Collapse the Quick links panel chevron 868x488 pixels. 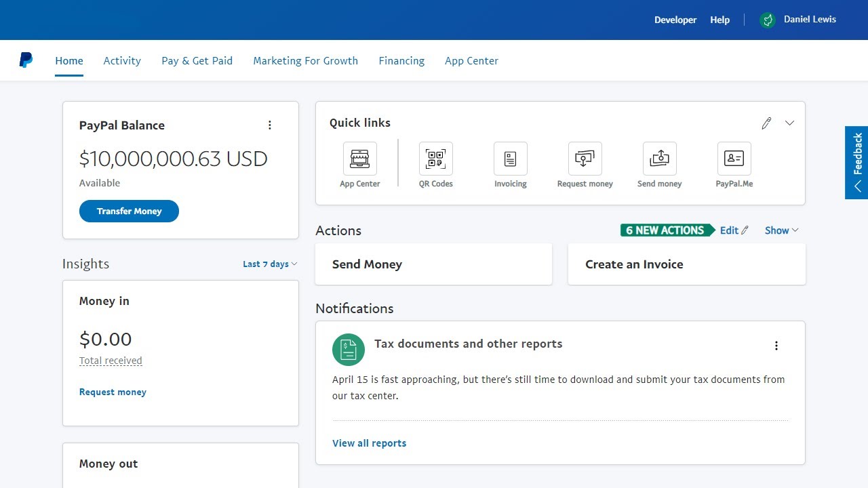(789, 123)
